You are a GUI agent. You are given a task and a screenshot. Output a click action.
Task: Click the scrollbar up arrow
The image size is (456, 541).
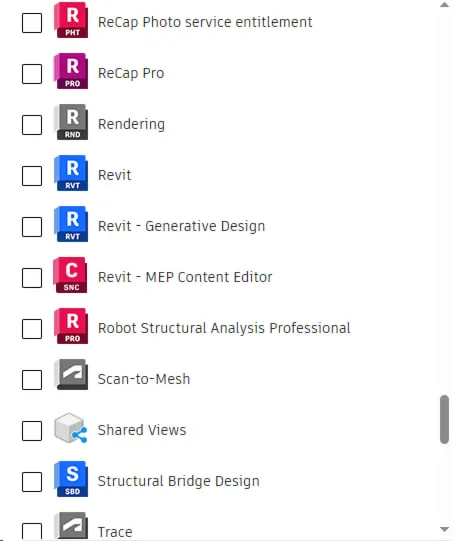tap(444, 5)
